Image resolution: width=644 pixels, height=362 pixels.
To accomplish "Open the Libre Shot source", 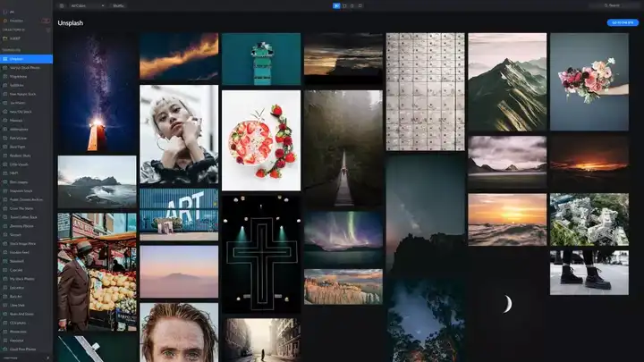I will click(26, 305).
